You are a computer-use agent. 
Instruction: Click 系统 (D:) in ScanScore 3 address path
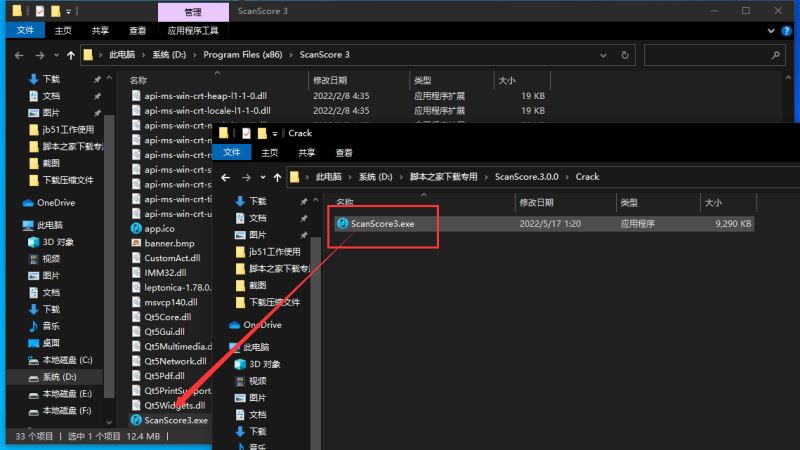pos(169,55)
